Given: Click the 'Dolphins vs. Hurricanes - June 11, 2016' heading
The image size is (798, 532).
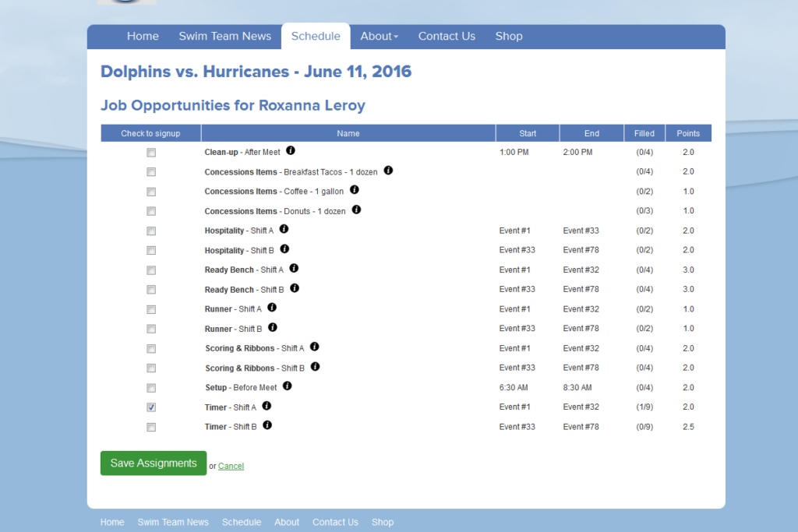Looking at the screenshot, I should pos(256,72).
